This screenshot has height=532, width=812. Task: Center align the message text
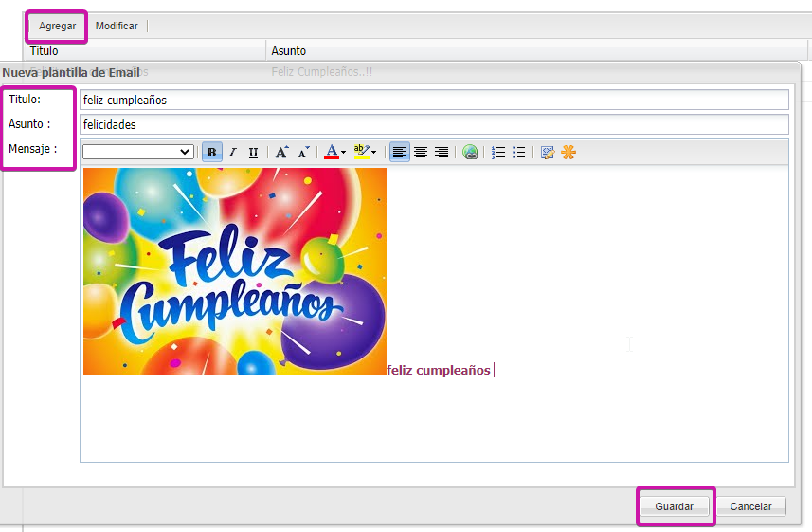421,152
